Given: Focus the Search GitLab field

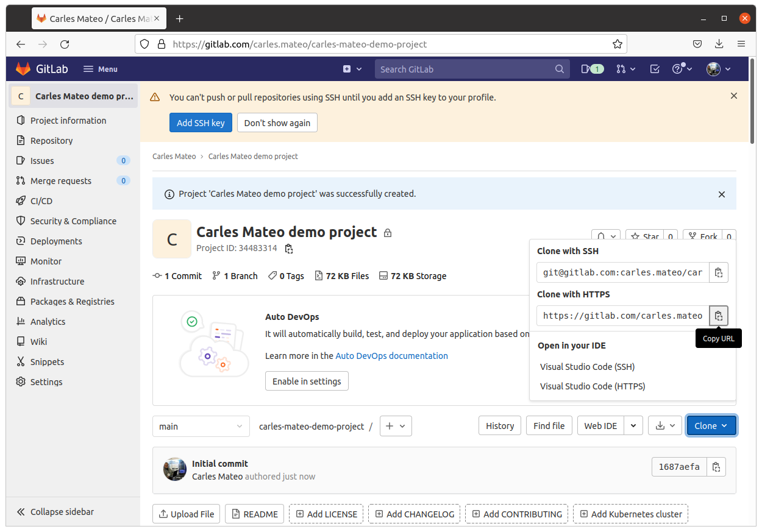Looking at the screenshot, I should click(x=472, y=69).
